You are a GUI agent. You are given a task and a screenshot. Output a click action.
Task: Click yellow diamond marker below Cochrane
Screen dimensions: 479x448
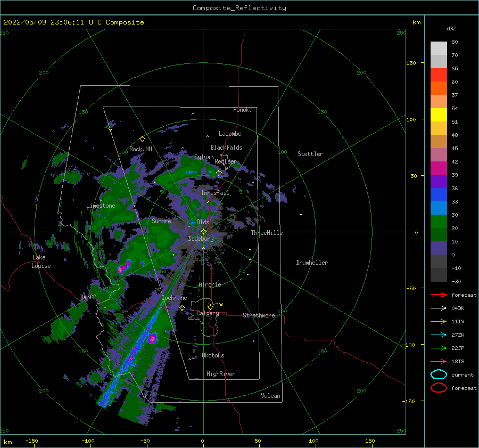pyautogui.click(x=182, y=308)
